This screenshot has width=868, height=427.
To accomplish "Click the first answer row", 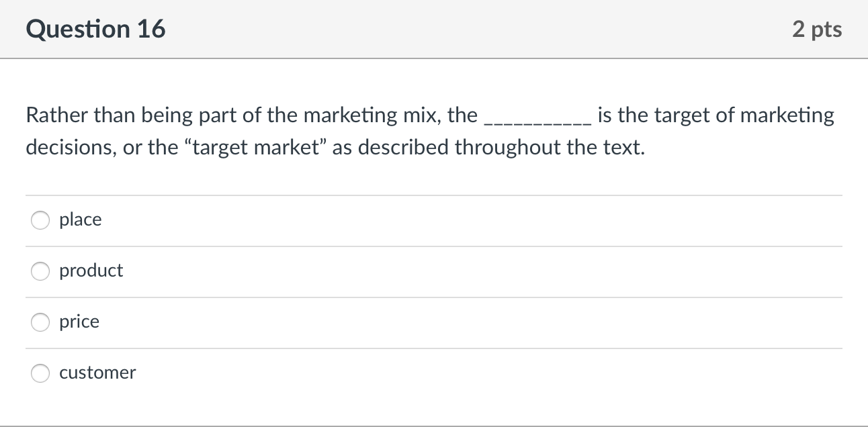I will (434, 220).
